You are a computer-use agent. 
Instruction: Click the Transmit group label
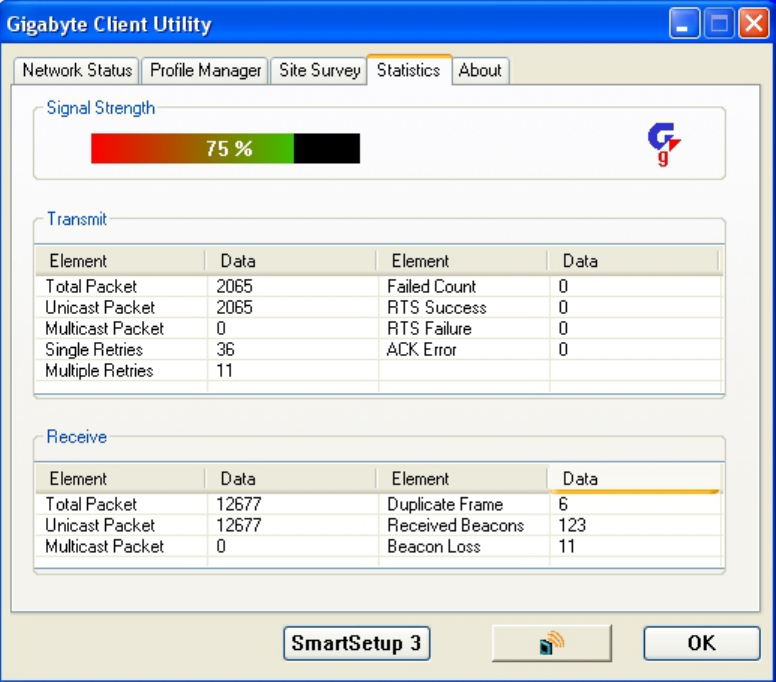pyautogui.click(x=77, y=219)
